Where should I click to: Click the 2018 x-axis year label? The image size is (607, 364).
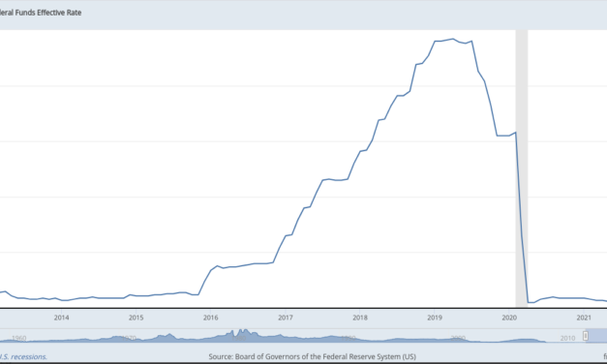pyautogui.click(x=360, y=318)
